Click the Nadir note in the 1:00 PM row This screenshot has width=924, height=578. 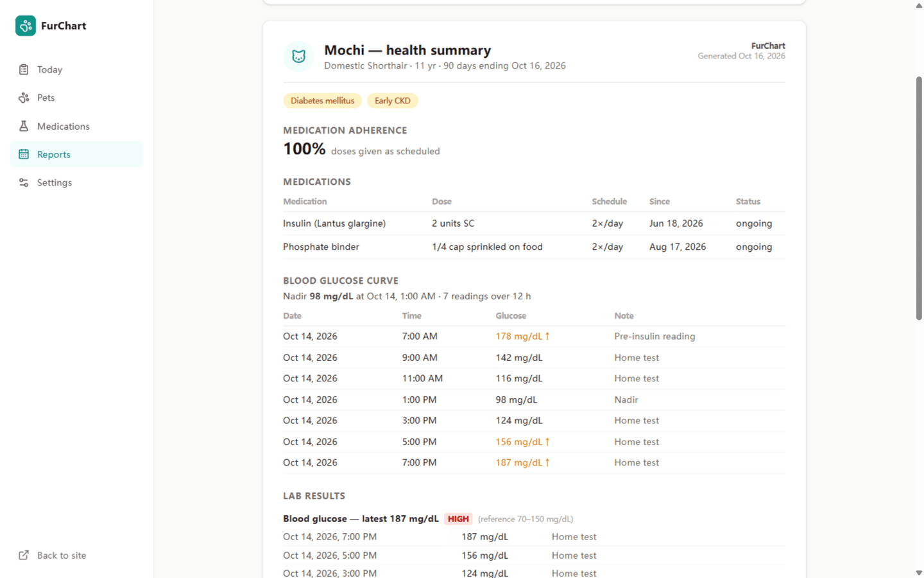(x=626, y=399)
